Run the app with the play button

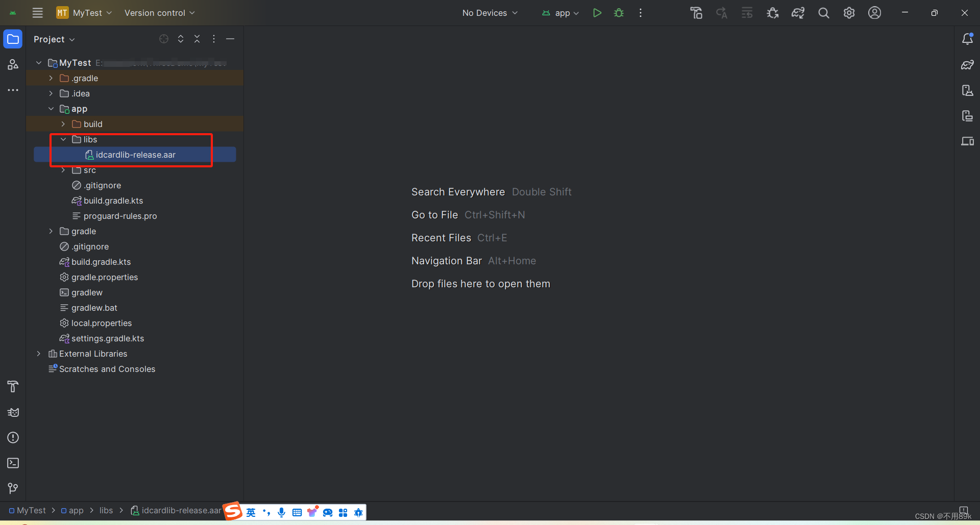pyautogui.click(x=597, y=13)
